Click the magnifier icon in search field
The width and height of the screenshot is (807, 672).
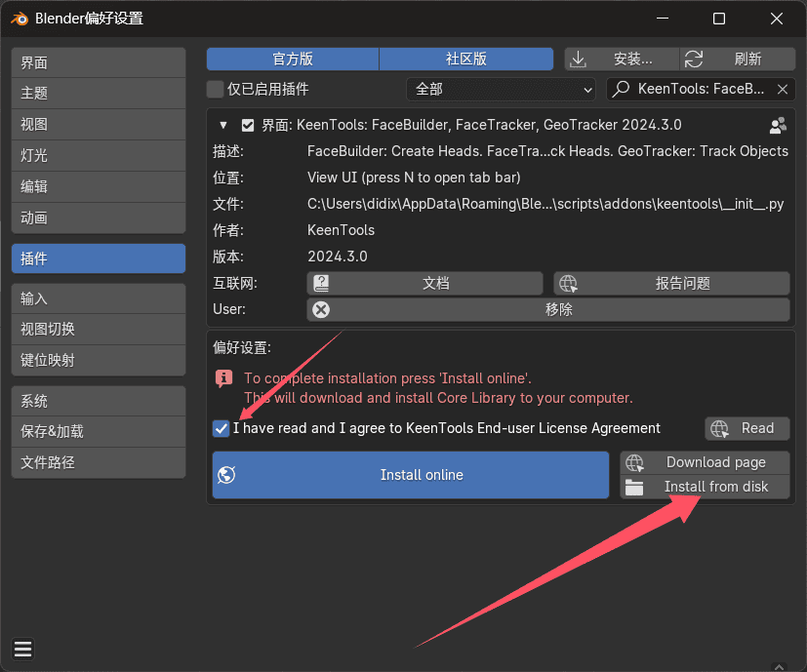(622, 89)
